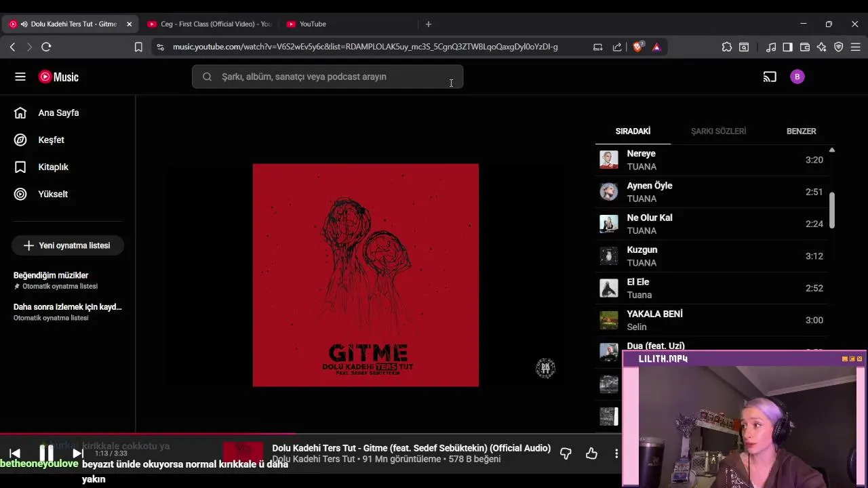This screenshot has width=868, height=488.
Task: Open Brave Shields lion icon
Action: (637, 47)
